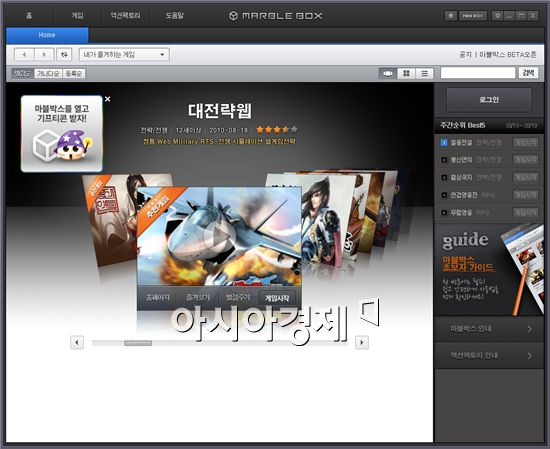
Task: Open the 게임 menu
Action: click(x=77, y=15)
